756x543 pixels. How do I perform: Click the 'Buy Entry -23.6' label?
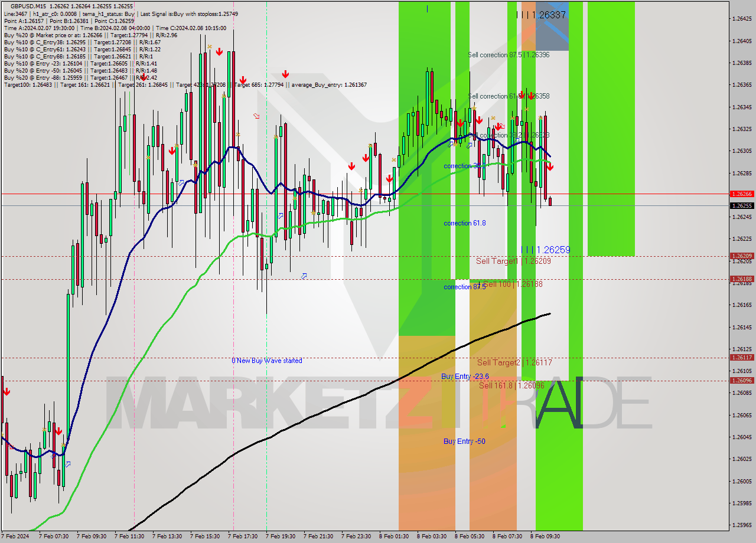465,377
